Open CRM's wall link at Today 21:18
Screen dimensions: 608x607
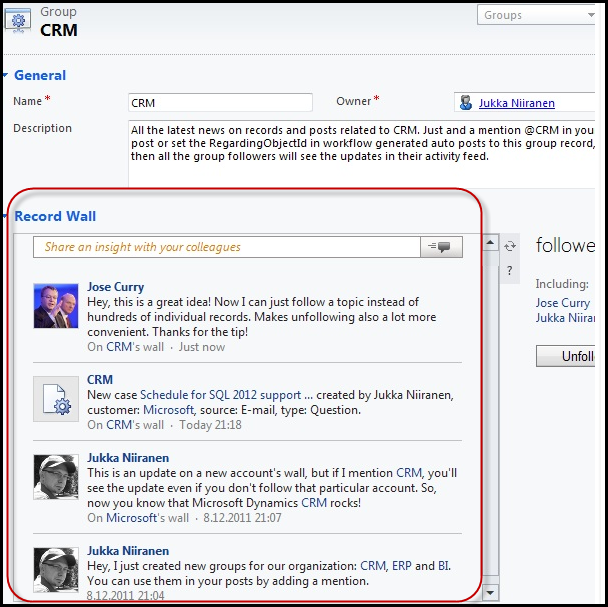coord(119,425)
